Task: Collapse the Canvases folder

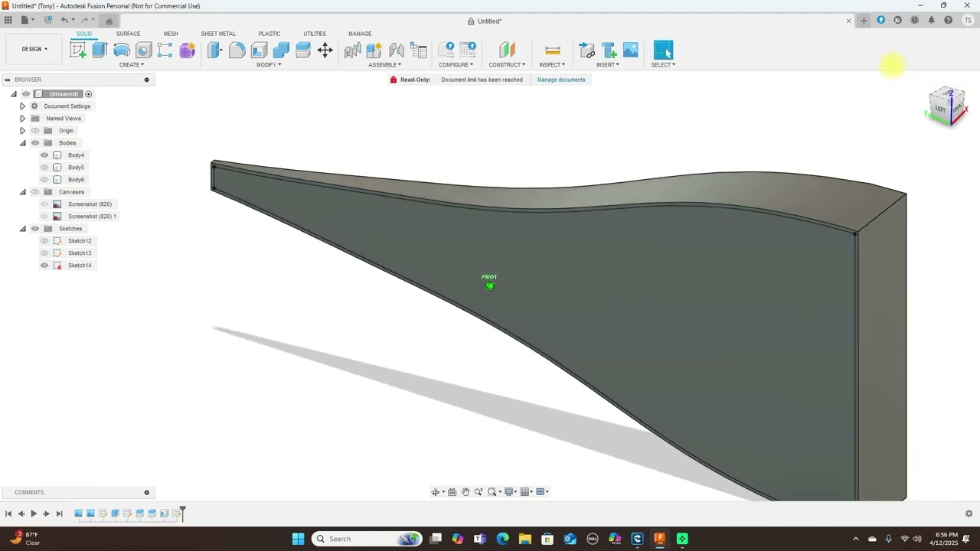Action: 22,192
